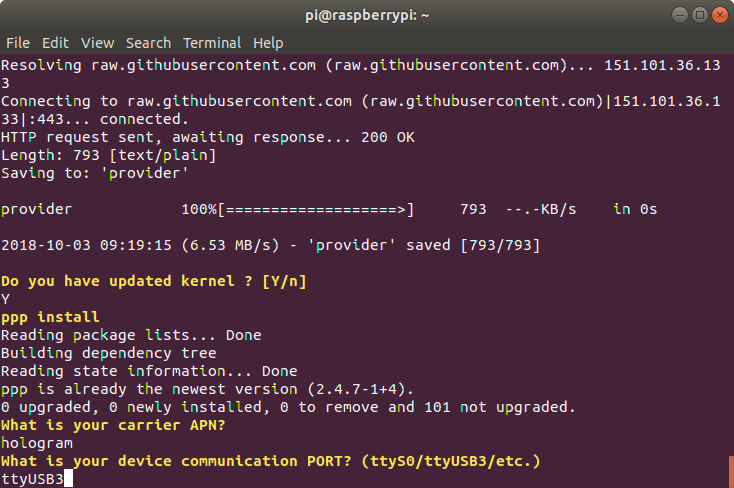Open the File menu

coord(18,43)
